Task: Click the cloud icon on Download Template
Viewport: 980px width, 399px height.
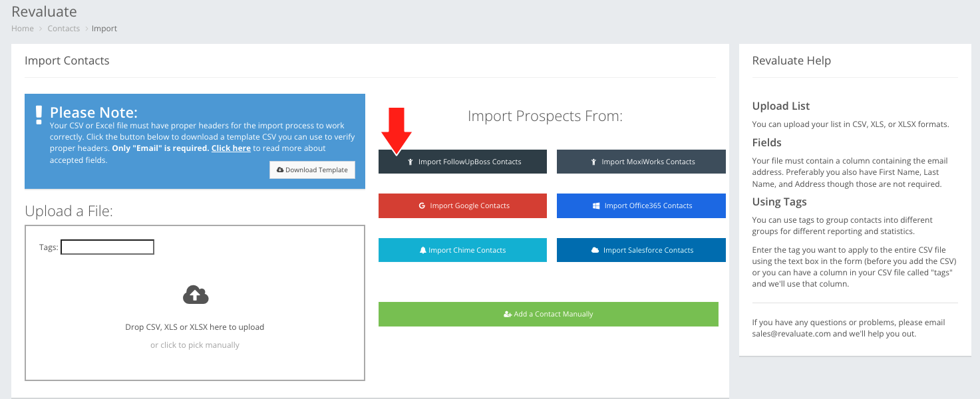Action: coord(281,170)
